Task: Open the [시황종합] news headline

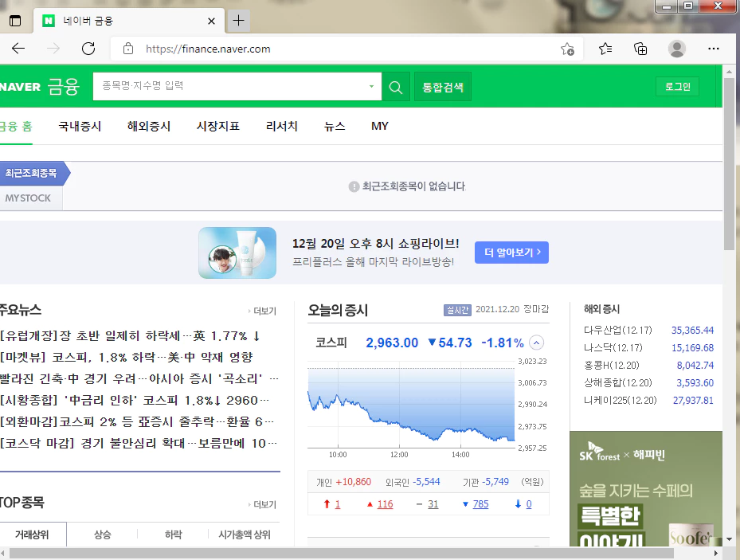Action: coord(135,400)
